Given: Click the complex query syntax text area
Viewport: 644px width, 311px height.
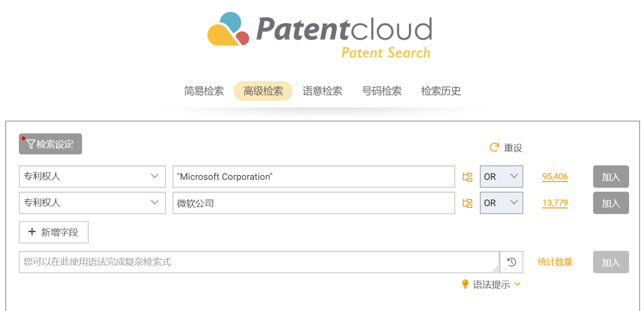Looking at the screenshot, I should pos(259,262).
